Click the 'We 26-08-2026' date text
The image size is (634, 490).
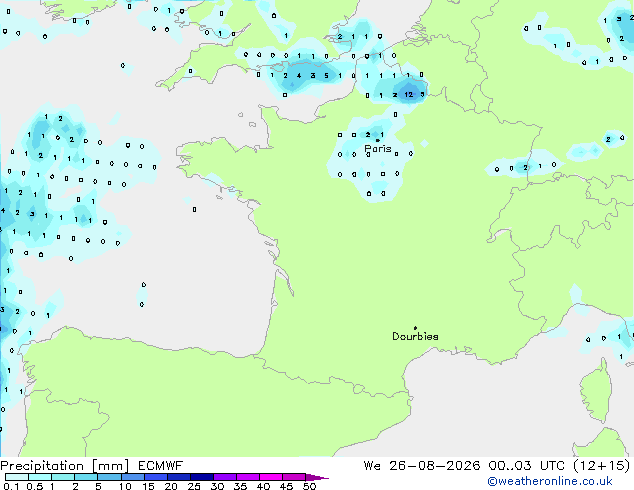[422, 466]
